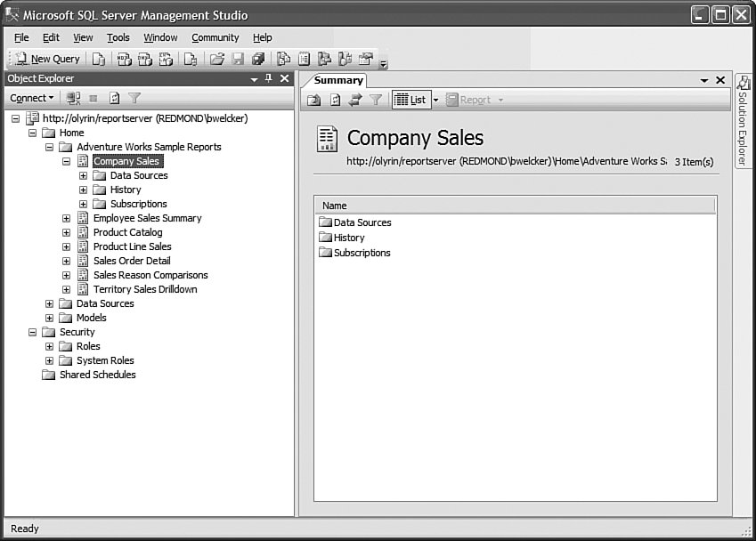This screenshot has width=756, height=541.
Task: Open the Community menu
Action: coord(215,37)
